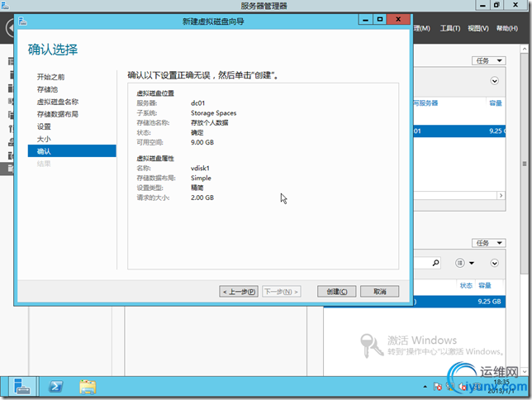The width and height of the screenshot is (532, 400).
Task: Open the 工具(T) menu in Server Manager
Action: tap(450, 29)
